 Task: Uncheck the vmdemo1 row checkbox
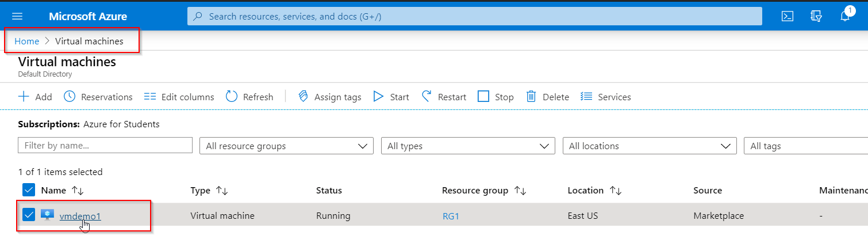click(29, 215)
